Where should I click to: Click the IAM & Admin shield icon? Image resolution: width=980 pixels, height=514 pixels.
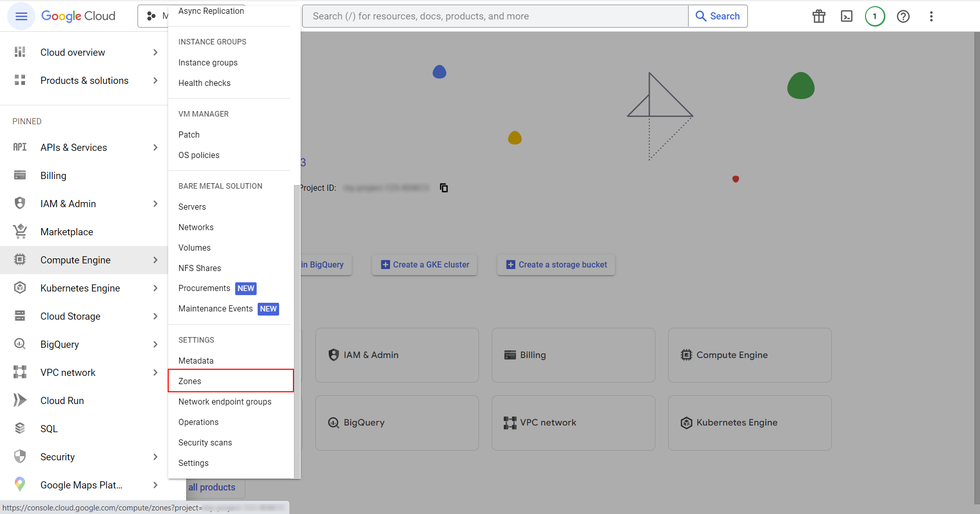click(20, 204)
